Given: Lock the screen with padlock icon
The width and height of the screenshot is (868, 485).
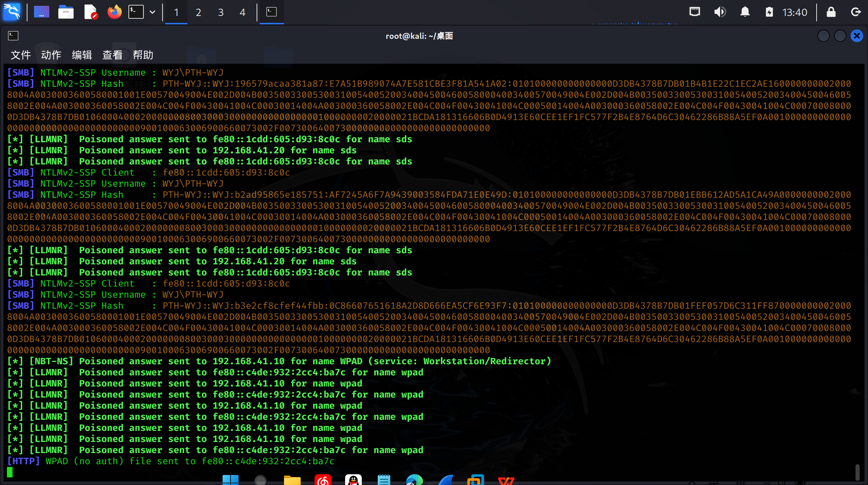Looking at the screenshot, I should [831, 12].
